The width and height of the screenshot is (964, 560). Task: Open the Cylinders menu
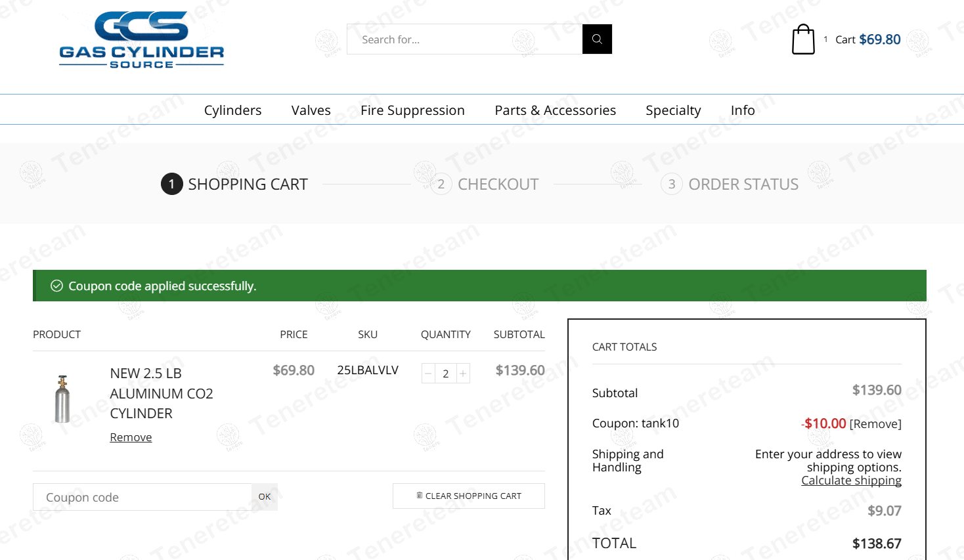(232, 110)
